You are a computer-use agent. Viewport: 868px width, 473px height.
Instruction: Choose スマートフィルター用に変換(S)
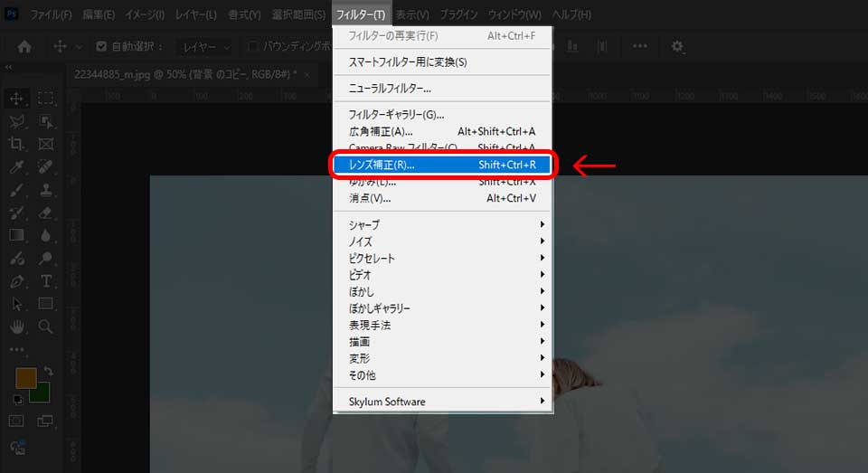click(442, 62)
